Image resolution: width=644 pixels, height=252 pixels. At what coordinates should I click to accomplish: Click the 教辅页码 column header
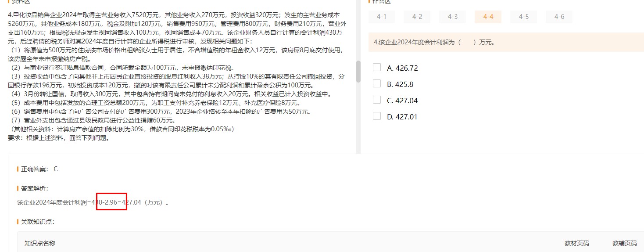click(x=624, y=243)
